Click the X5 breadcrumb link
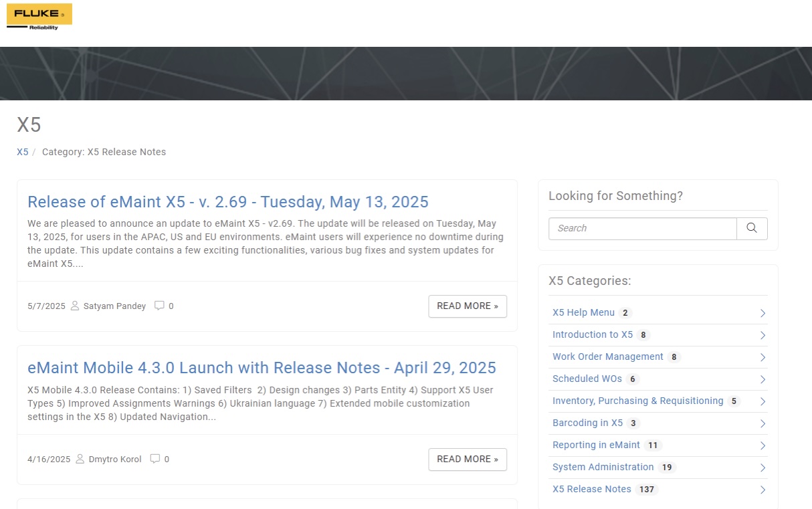 click(x=22, y=152)
